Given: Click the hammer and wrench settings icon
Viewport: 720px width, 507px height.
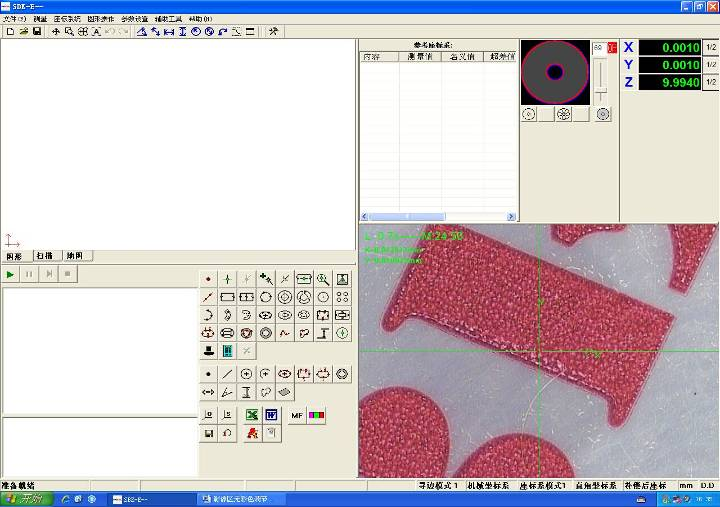Looking at the screenshot, I should click(273, 31).
